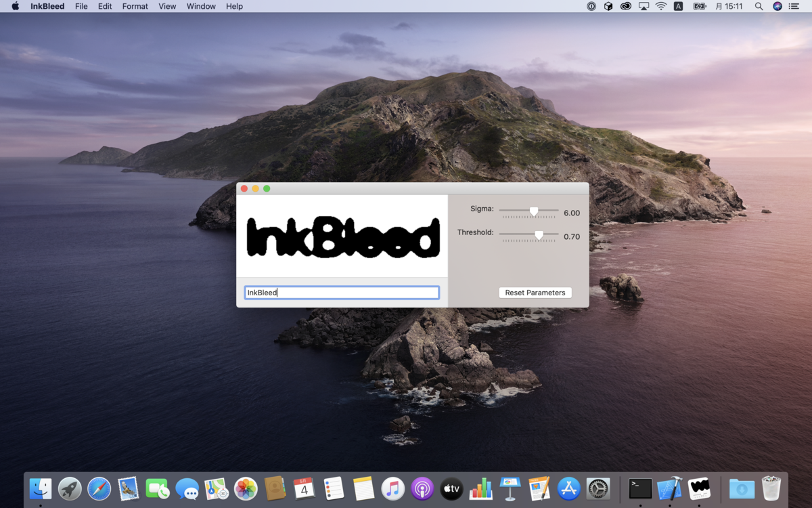Viewport: 812px width, 508px height.
Task: Click the Wi-Fi status icon
Action: point(661,6)
